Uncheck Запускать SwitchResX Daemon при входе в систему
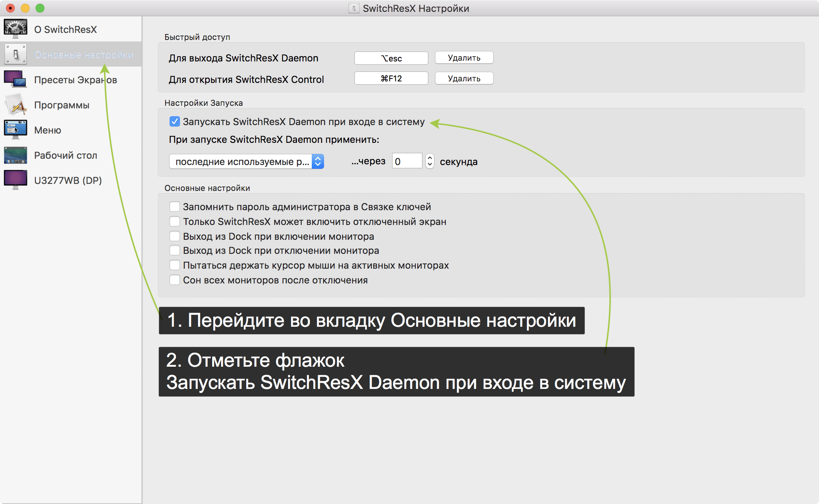 174,121
